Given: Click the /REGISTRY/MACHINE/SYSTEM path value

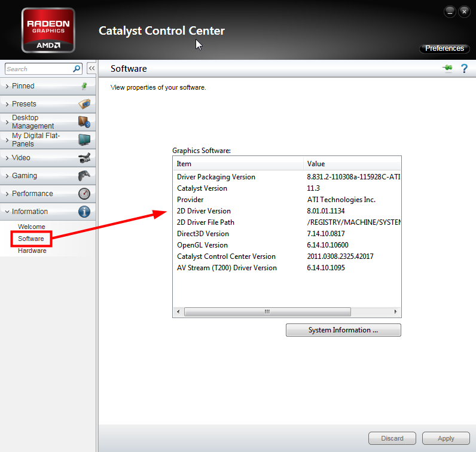Looking at the screenshot, I should pyautogui.click(x=353, y=222).
